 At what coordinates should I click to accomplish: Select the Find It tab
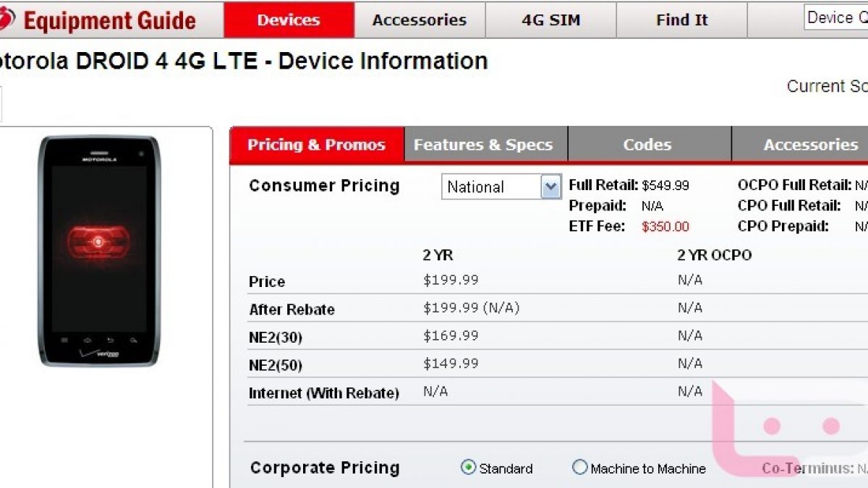[681, 20]
